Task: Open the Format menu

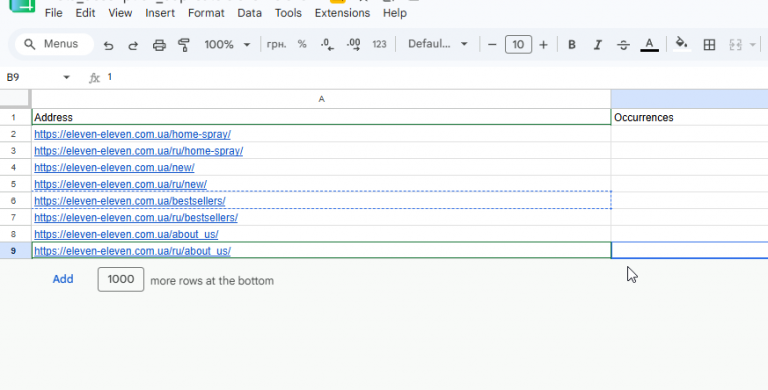Action: (206, 13)
